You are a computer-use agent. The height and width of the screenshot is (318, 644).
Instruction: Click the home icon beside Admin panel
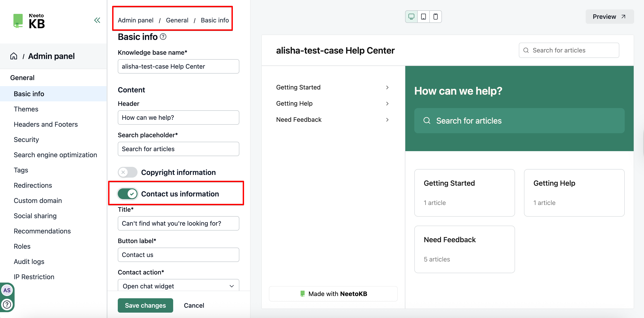click(14, 56)
